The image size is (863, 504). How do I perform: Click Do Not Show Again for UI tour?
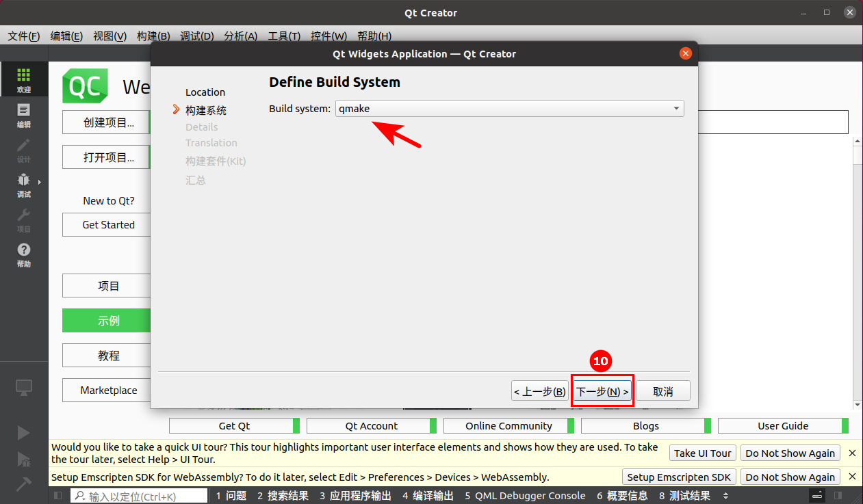click(790, 453)
